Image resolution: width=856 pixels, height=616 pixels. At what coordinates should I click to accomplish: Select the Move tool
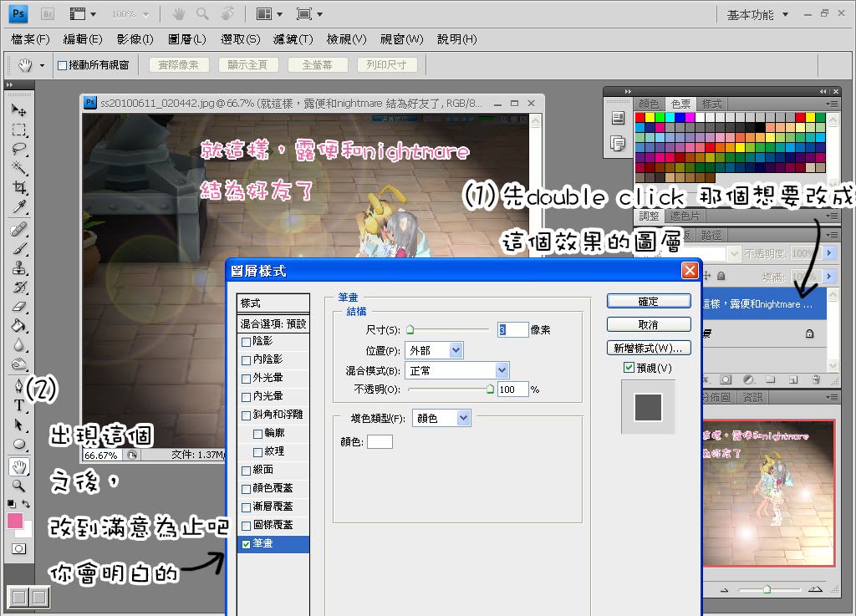coord(18,110)
